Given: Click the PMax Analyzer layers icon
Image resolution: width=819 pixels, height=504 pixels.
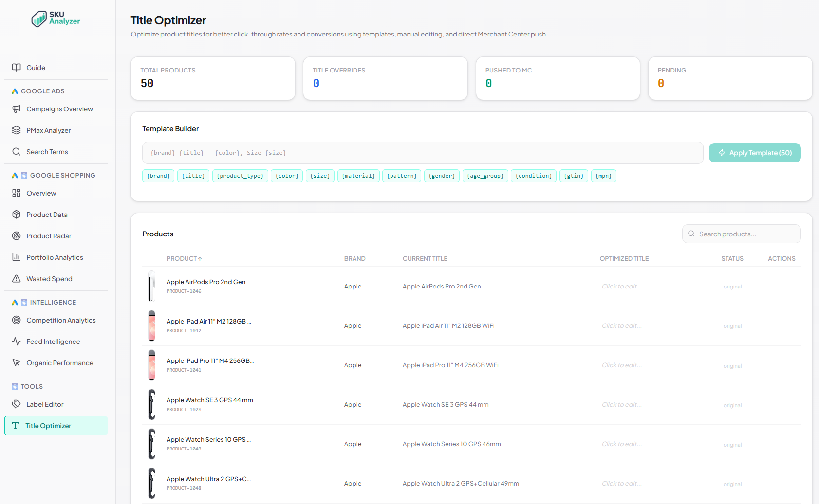Looking at the screenshot, I should (16, 130).
